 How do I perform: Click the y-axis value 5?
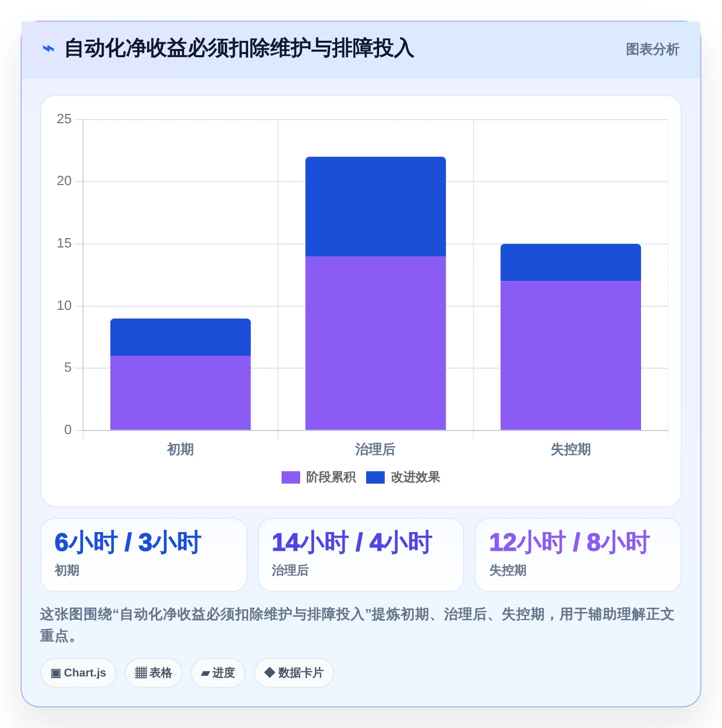click(x=68, y=368)
